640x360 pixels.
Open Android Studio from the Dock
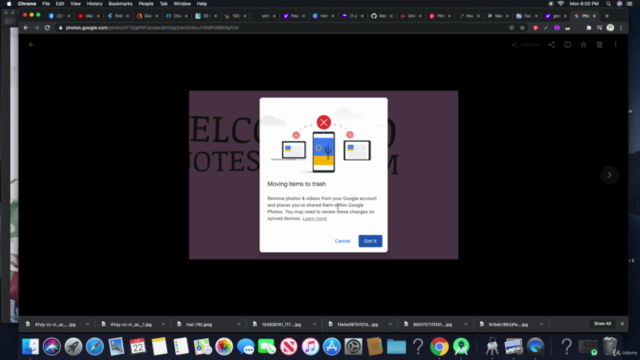click(x=461, y=347)
